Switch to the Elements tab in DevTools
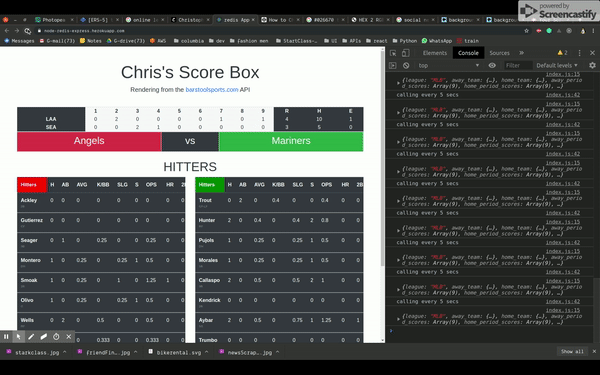Image resolution: width=600 pixels, height=375 pixels. pos(435,53)
